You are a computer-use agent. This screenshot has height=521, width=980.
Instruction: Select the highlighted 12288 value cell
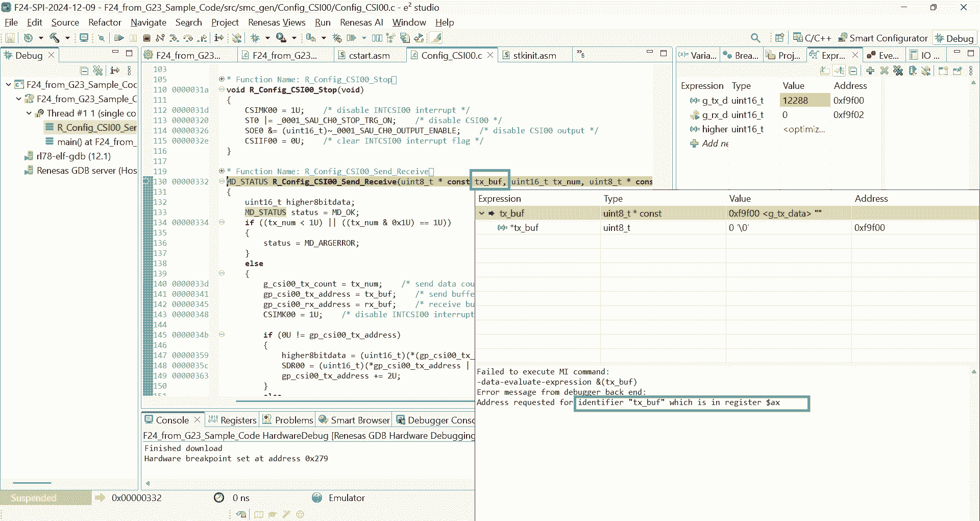pos(804,101)
